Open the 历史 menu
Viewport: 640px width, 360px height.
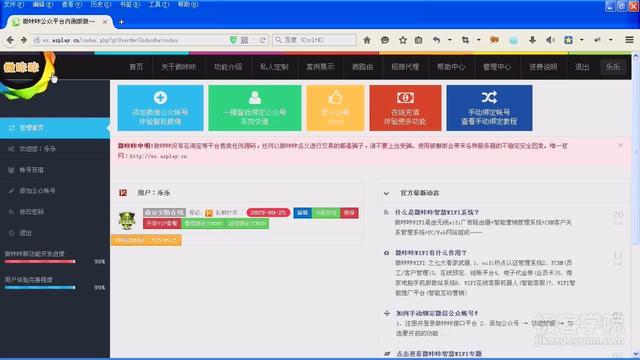[100, 4]
